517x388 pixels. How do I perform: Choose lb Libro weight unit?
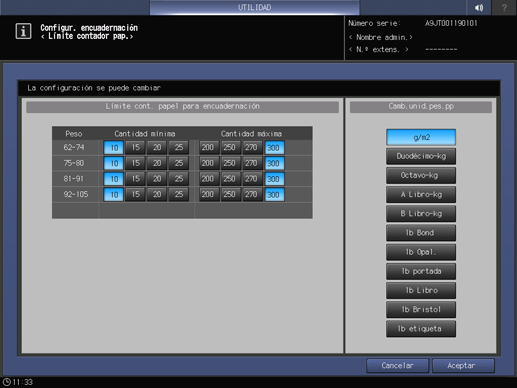pos(421,290)
